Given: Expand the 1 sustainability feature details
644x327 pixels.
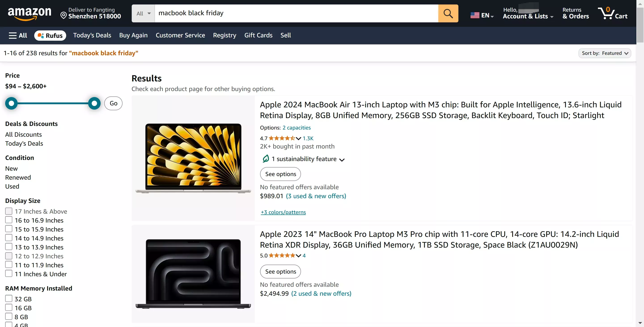Looking at the screenshot, I should (x=342, y=159).
